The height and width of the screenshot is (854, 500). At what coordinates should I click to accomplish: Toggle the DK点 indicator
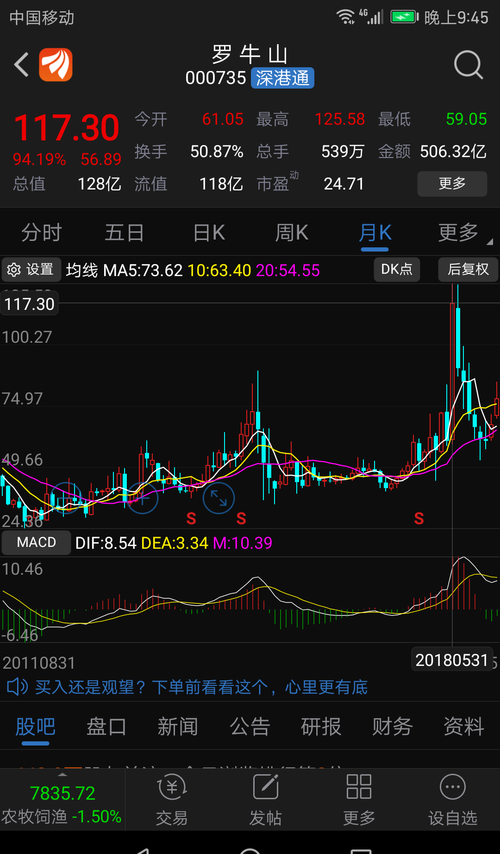click(x=397, y=270)
